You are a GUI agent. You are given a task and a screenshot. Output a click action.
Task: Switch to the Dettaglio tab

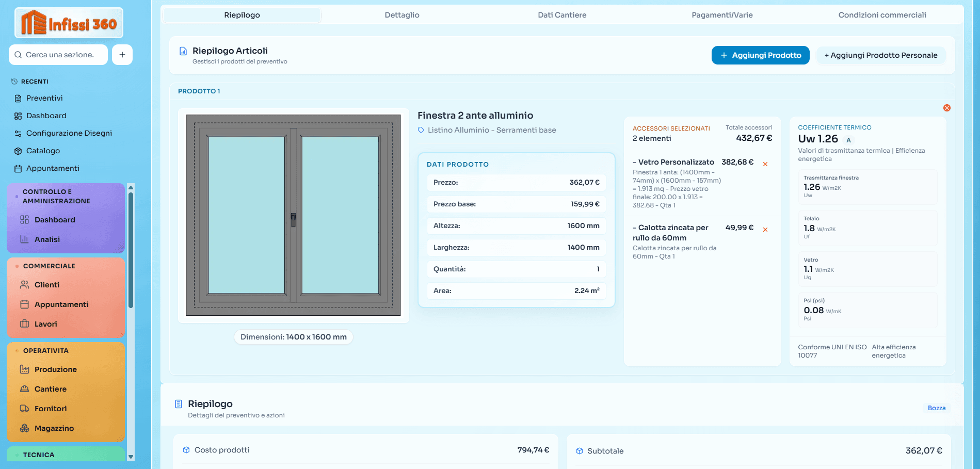pyautogui.click(x=401, y=15)
